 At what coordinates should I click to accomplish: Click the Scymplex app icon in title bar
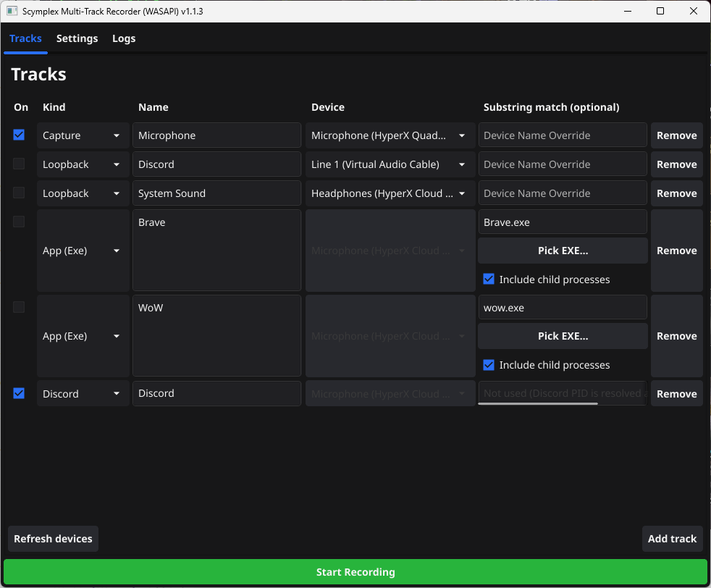pyautogui.click(x=12, y=11)
